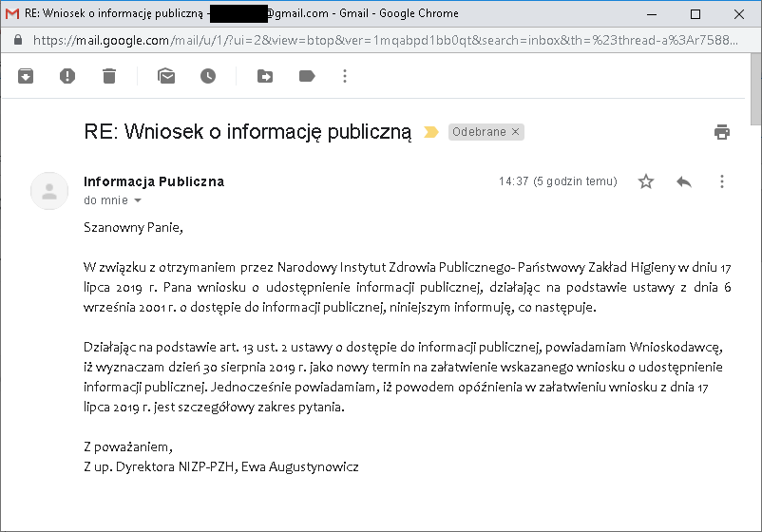Click the Odebrane label chip
Screen dimensions: 762x532
(480, 132)
